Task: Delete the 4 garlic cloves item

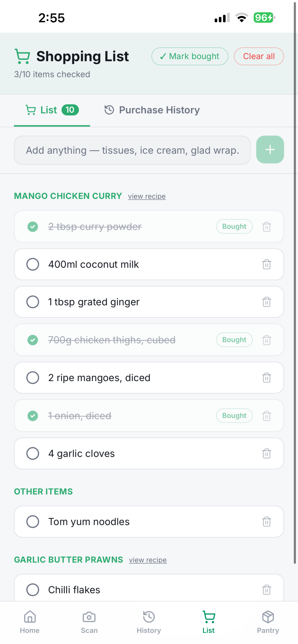Action: (267, 453)
